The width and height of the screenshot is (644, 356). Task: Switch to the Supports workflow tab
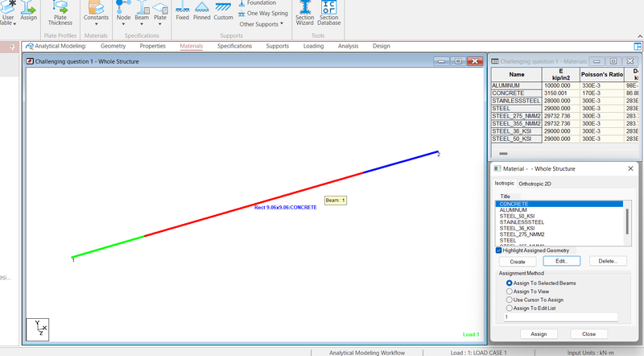click(277, 46)
